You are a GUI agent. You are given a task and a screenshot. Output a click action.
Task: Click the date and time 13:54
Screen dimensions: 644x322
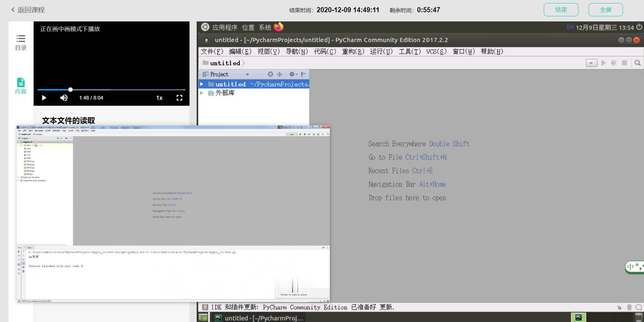pyautogui.click(x=605, y=28)
